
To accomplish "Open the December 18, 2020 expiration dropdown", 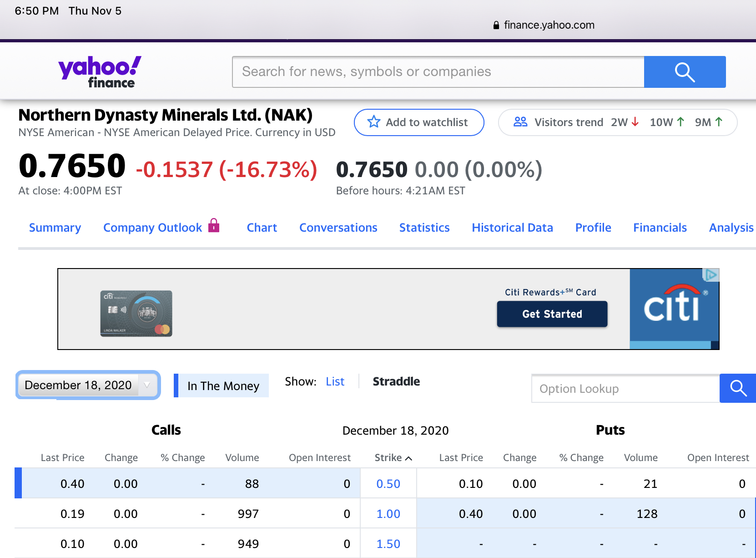I will click(88, 385).
